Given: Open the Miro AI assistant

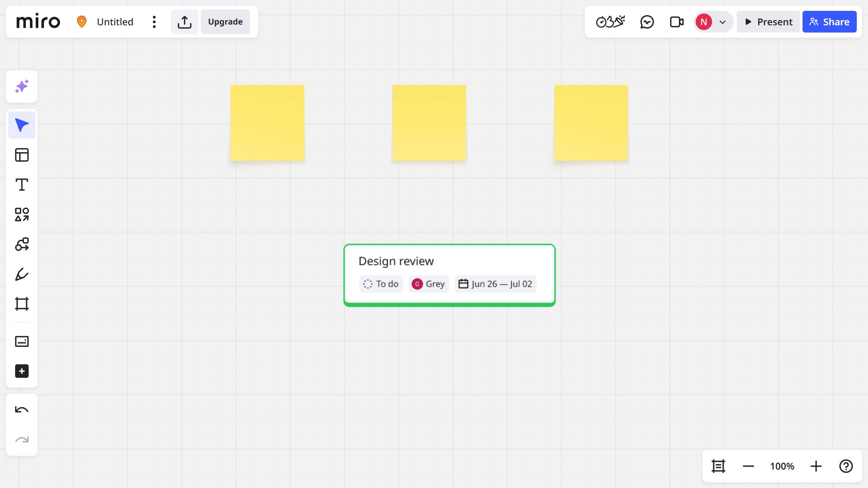Looking at the screenshot, I should click(21, 86).
